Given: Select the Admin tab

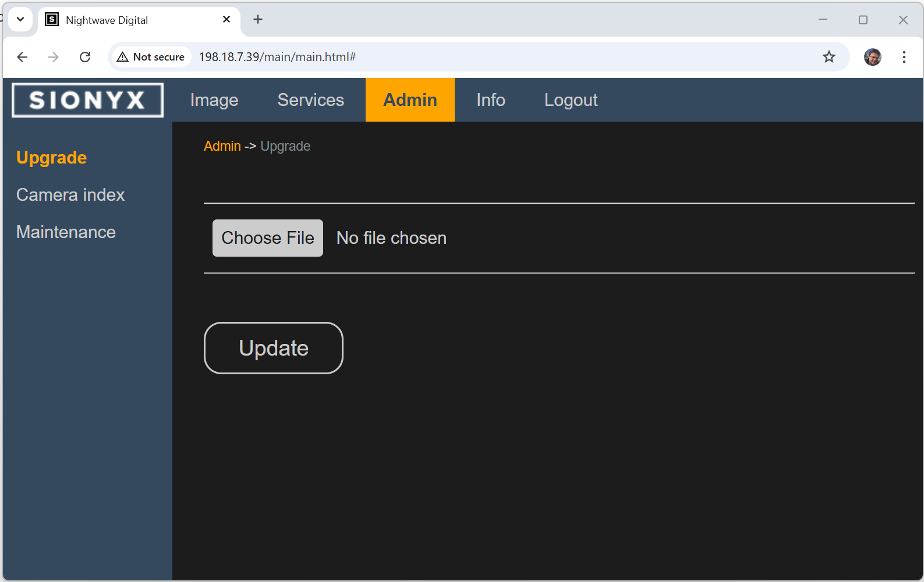Looking at the screenshot, I should pos(410,100).
